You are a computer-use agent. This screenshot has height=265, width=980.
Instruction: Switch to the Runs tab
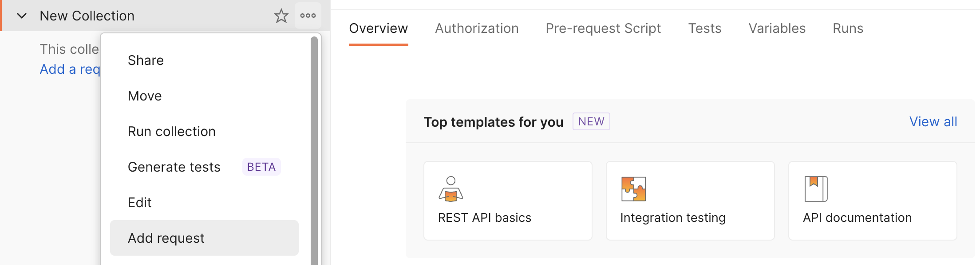point(848,28)
